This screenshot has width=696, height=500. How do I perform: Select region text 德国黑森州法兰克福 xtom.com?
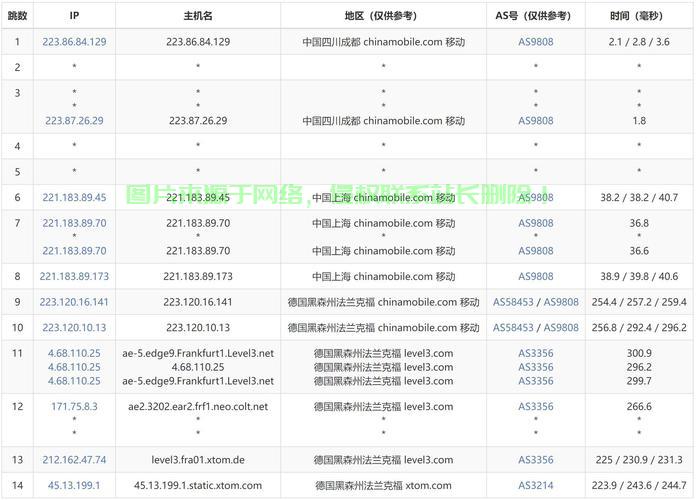click(383, 485)
